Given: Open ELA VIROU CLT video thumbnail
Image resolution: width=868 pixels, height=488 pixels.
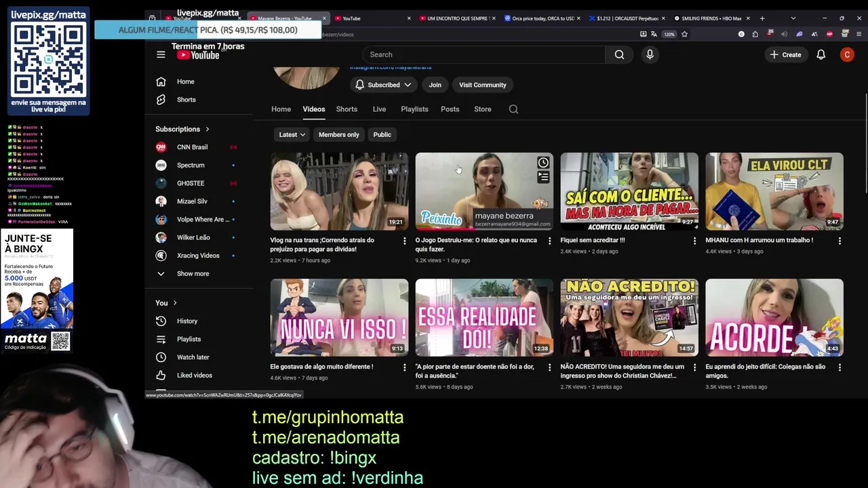Looking at the screenshot, I should [774, 191].
